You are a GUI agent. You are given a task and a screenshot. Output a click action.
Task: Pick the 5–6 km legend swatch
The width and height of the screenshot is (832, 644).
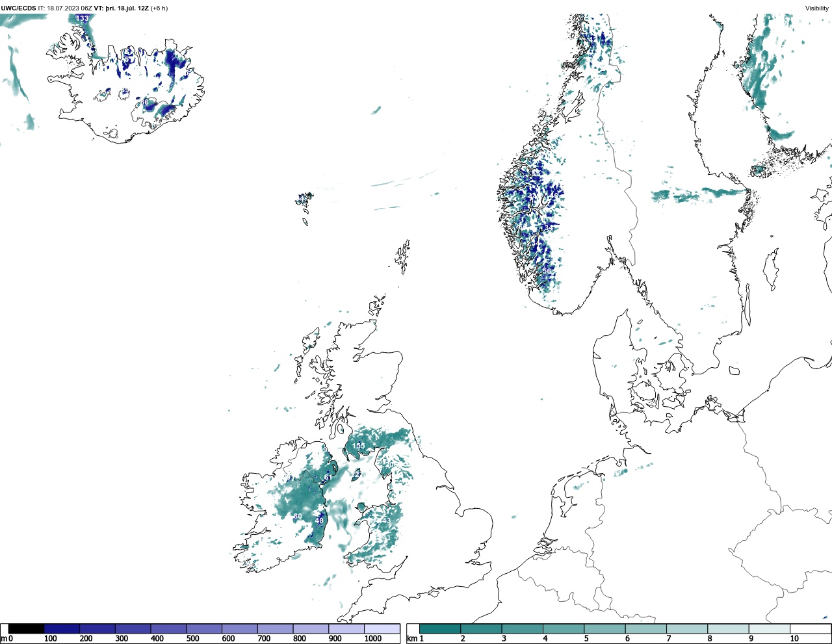tap(604, 628)
